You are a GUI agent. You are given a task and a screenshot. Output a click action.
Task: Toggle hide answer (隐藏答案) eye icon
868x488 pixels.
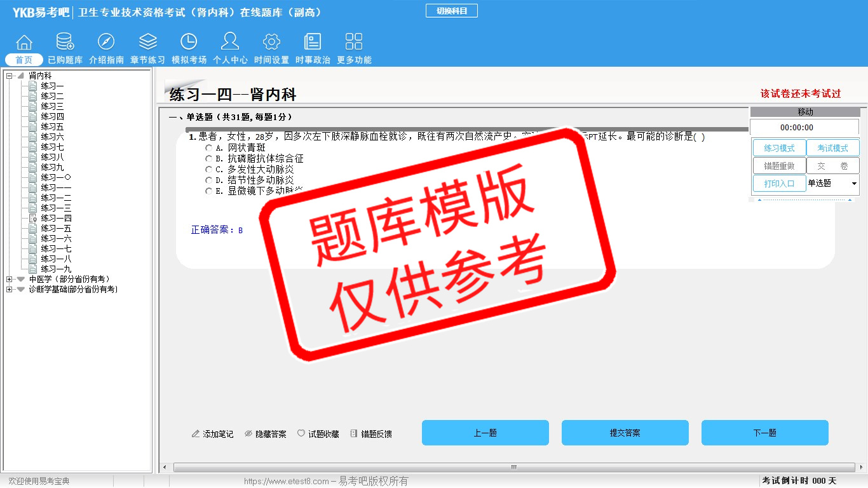click(x=248, y=434)
